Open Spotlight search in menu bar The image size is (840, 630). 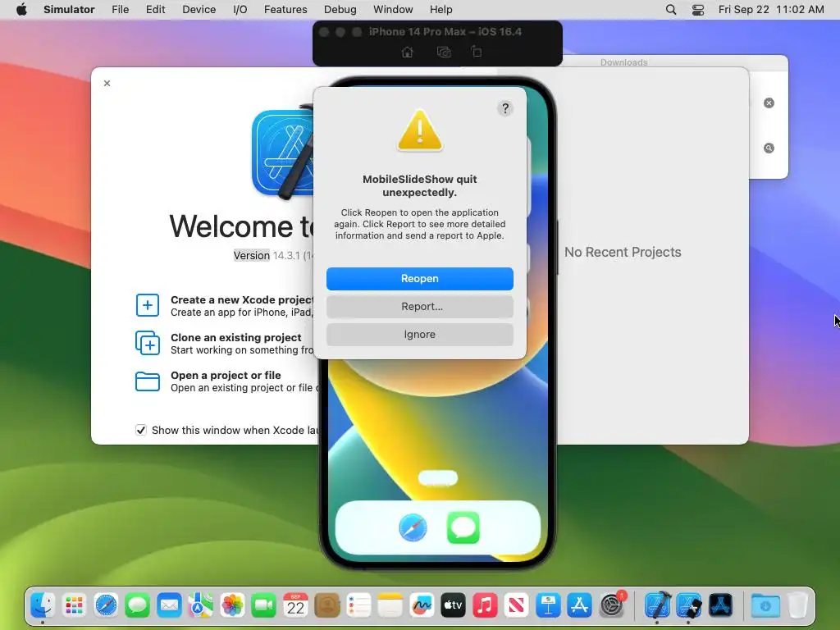[671, 10]
